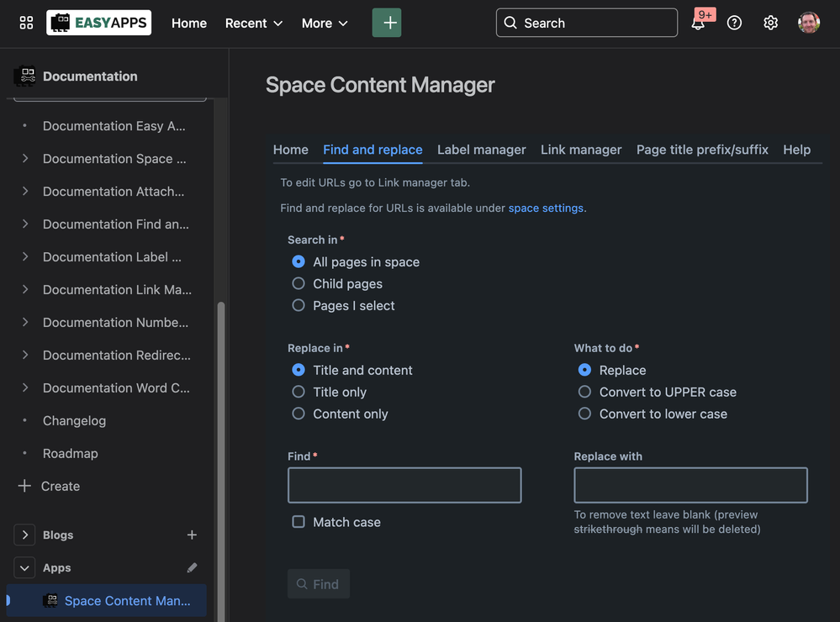Click the space settings link

click(546, 208)
